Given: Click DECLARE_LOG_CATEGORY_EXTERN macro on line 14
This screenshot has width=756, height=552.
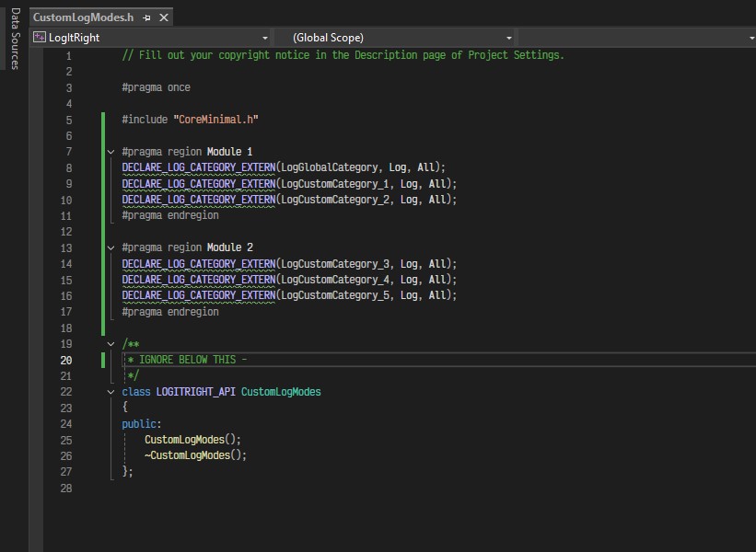Looking at the screenshot, I should (198, 264).
